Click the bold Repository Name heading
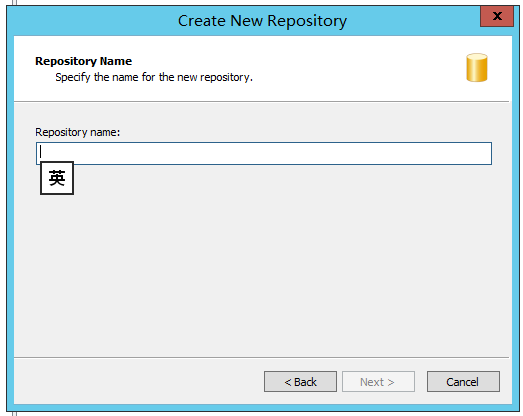Viewport: 523px width, 416px height. (83, 61)
